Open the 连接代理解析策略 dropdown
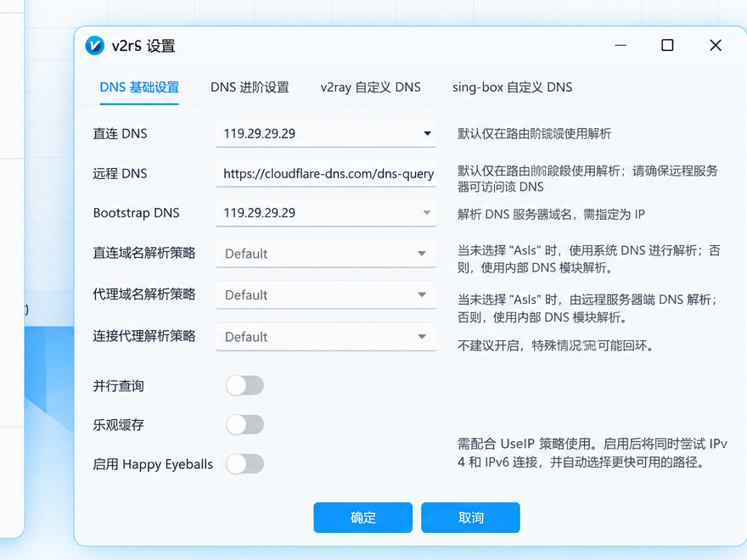The width and height of the screenshot is (747, 560). [x=326, y=337]
